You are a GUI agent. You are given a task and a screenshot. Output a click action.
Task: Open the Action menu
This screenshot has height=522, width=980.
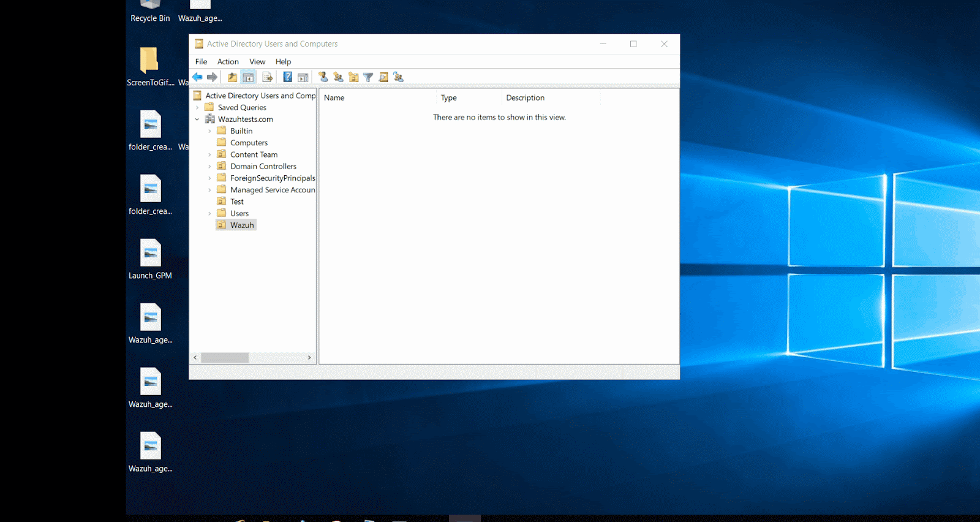228,62
